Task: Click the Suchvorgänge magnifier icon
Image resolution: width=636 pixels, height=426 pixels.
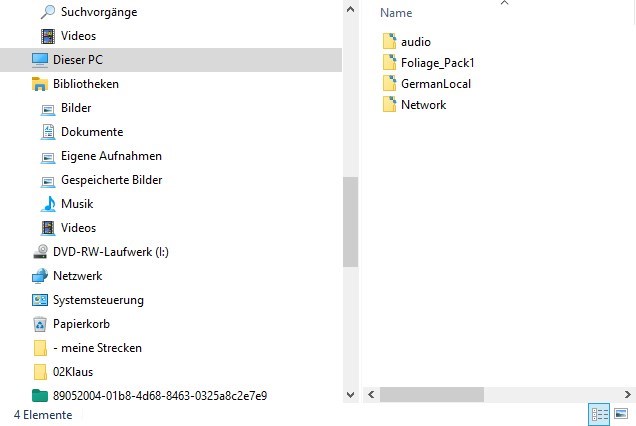Action: 48,12
